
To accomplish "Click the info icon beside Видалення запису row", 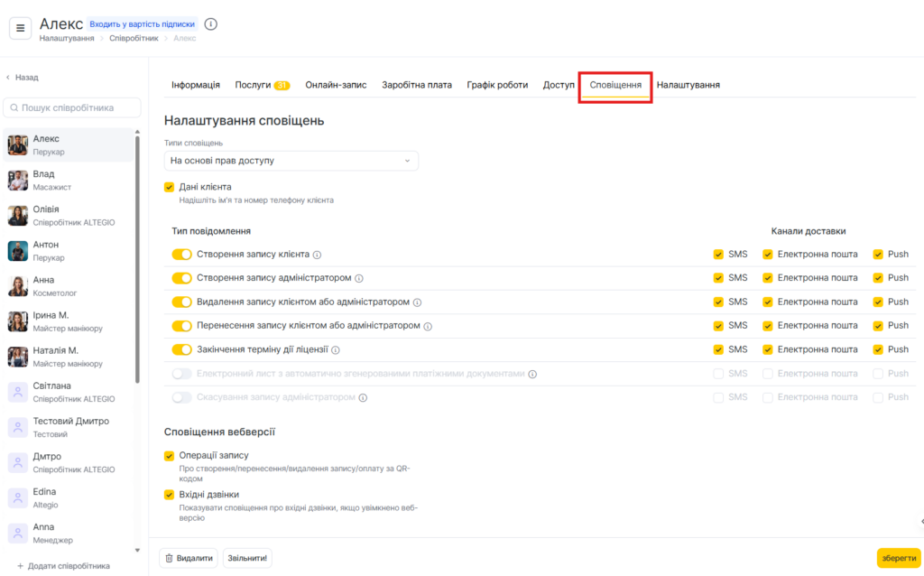I will point(418,302).
